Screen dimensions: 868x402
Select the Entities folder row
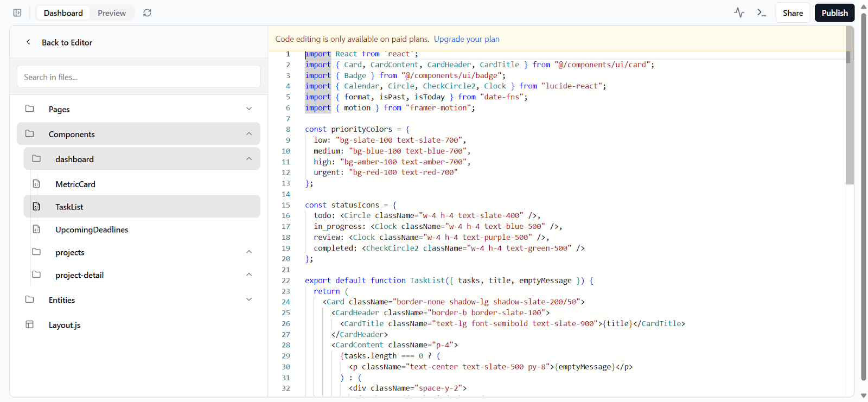[x=139, y=300]
